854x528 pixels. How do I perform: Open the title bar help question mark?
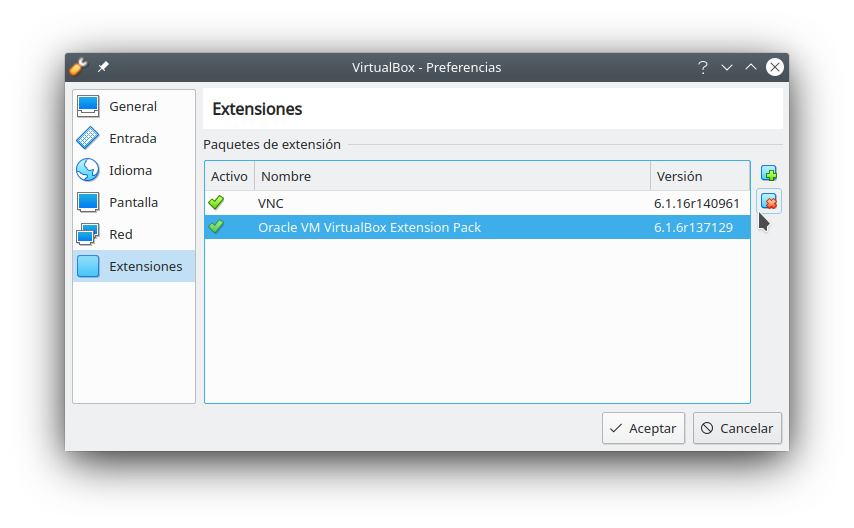[702, 67]
